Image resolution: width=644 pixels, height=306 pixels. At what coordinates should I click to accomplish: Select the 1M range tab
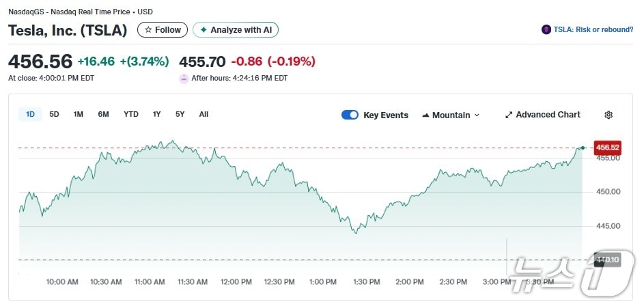pyautogui.click(x=79, y=114)
